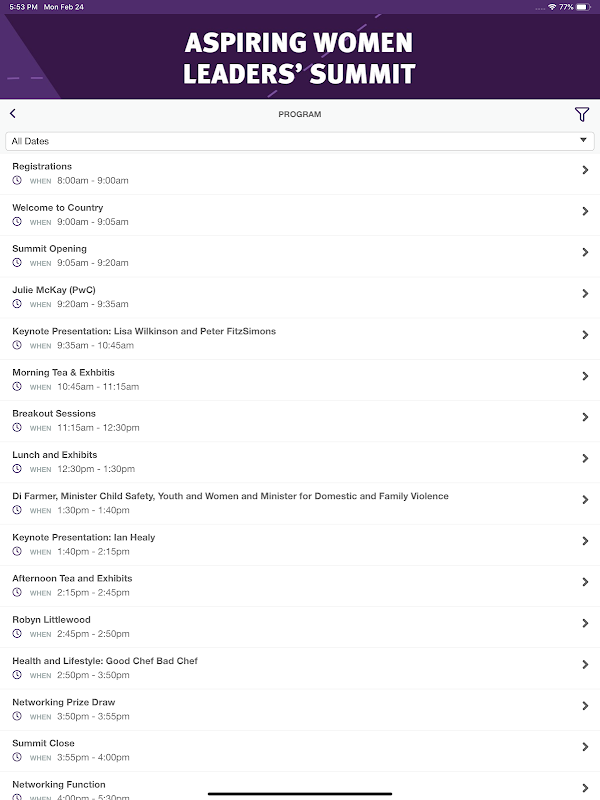The height and width of the screenshot is (800, 600).
Task: Tap clock icon under Breakout Sessions
Action: [17, 428]
